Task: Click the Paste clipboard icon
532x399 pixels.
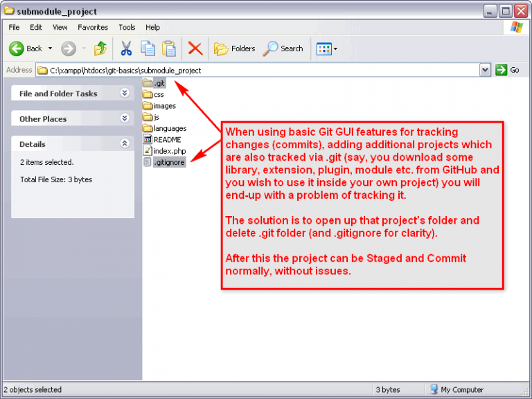Action: pyautogui.click(x=169, y=48)
